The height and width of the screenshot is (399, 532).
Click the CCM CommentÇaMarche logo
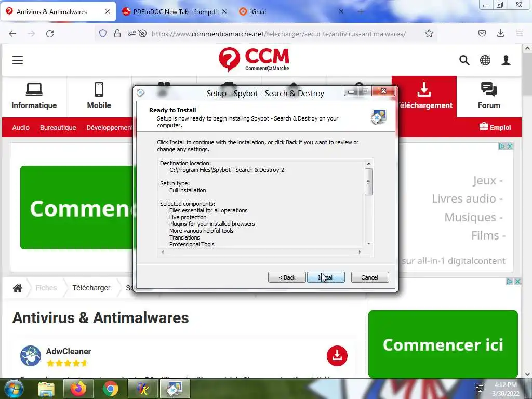tap(254, 59)
